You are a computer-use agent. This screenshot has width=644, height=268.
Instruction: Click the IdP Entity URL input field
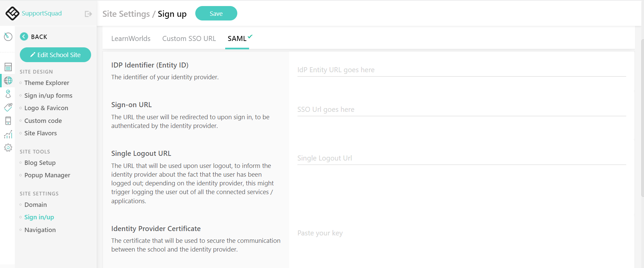[437, 70]
